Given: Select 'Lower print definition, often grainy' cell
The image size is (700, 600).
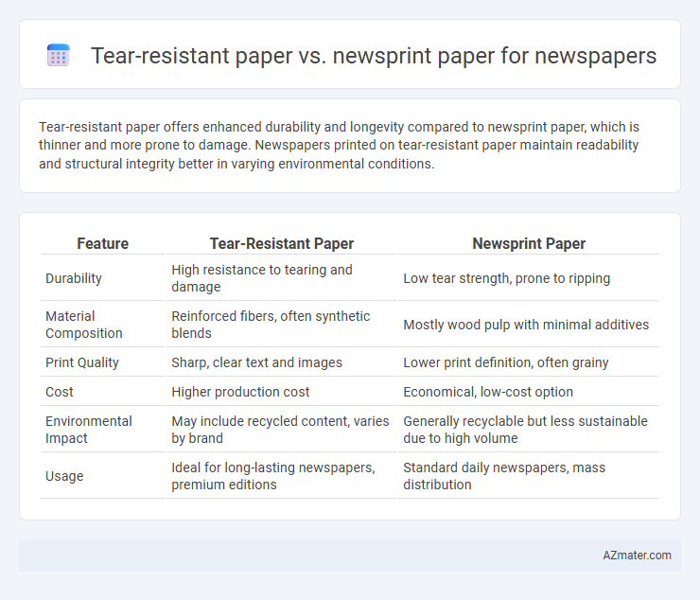Looking at the screenshot, I should 529,362.
